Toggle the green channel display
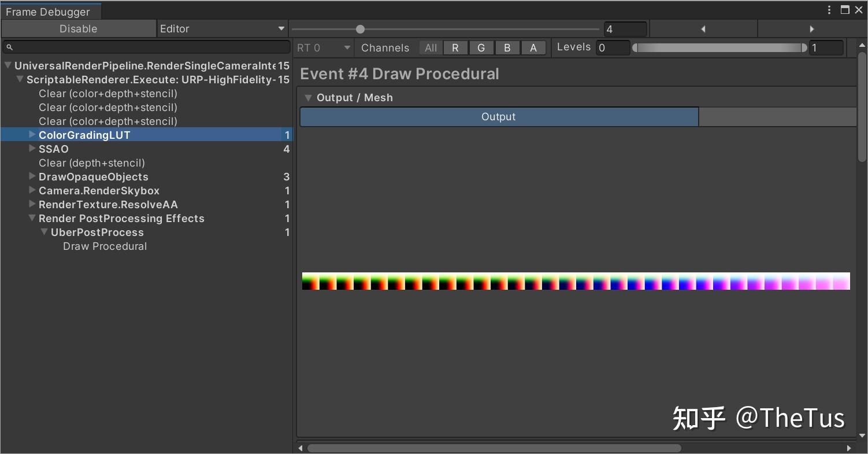The width and height of the screenshot is (868, 454). (x=481, y=47)
